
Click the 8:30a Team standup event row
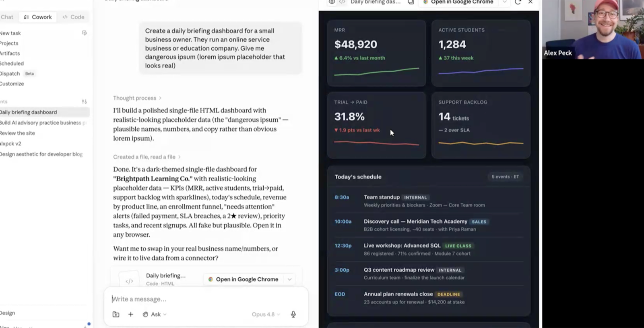pos(429,201)
